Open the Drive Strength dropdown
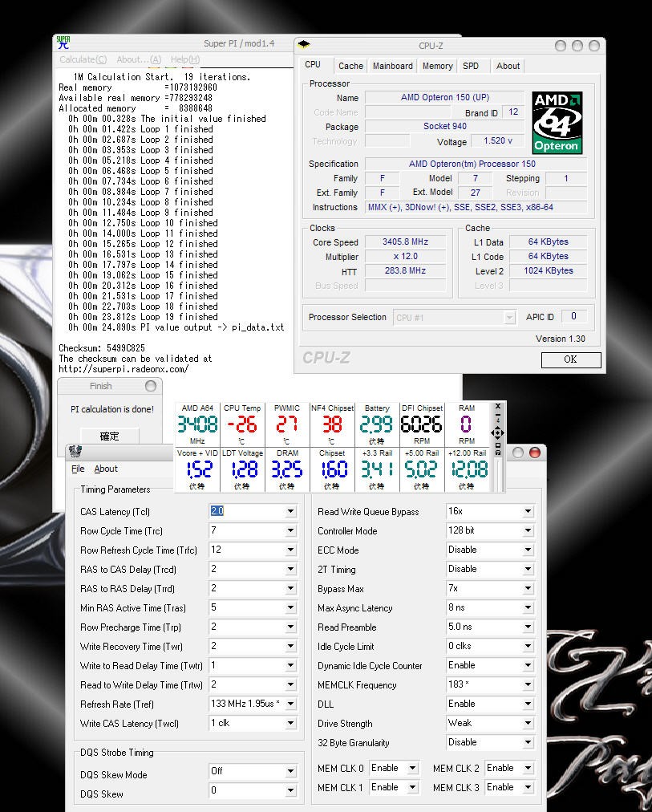This screenshot has height=812, width=652. 528,723
